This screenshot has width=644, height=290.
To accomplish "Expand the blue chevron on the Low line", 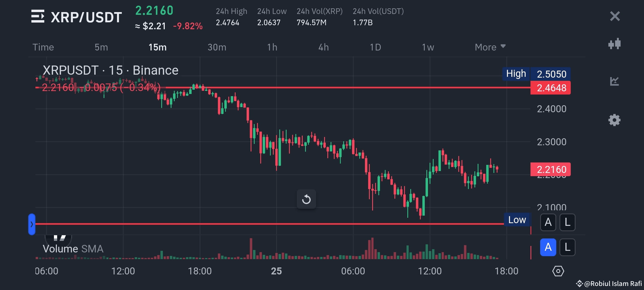I will pyautogui.click(x=31, y=224).
